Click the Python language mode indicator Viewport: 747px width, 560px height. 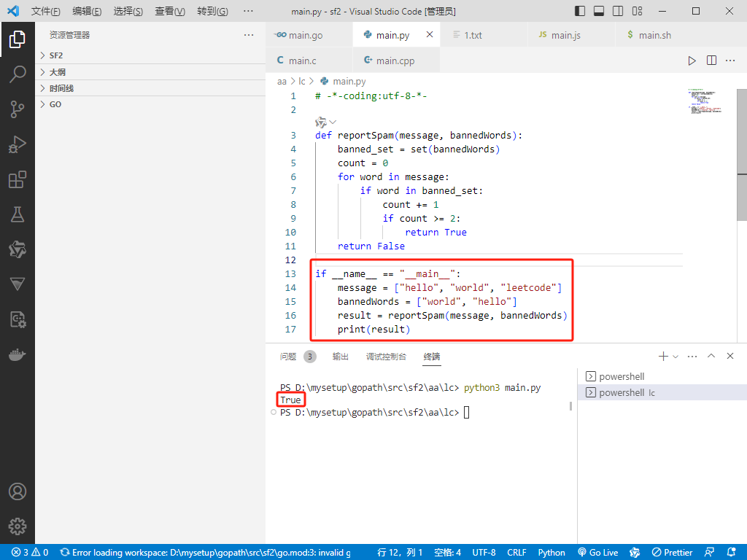click(551, 553)
